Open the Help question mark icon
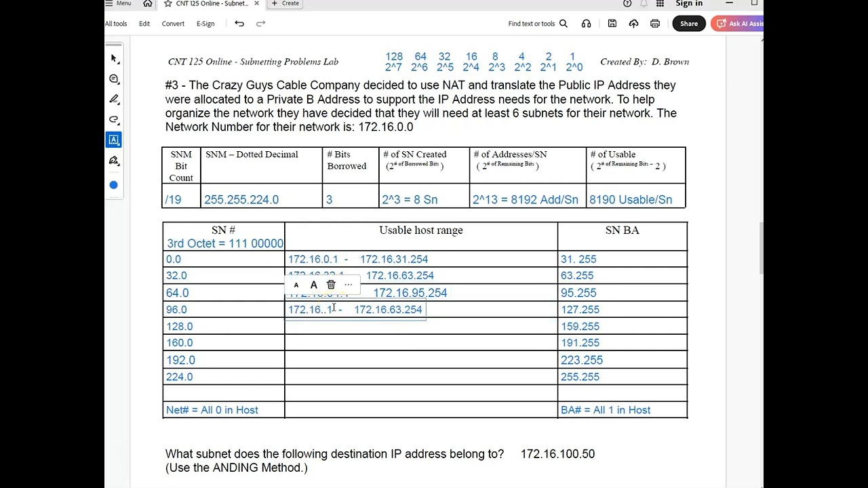 click(627, 3)
